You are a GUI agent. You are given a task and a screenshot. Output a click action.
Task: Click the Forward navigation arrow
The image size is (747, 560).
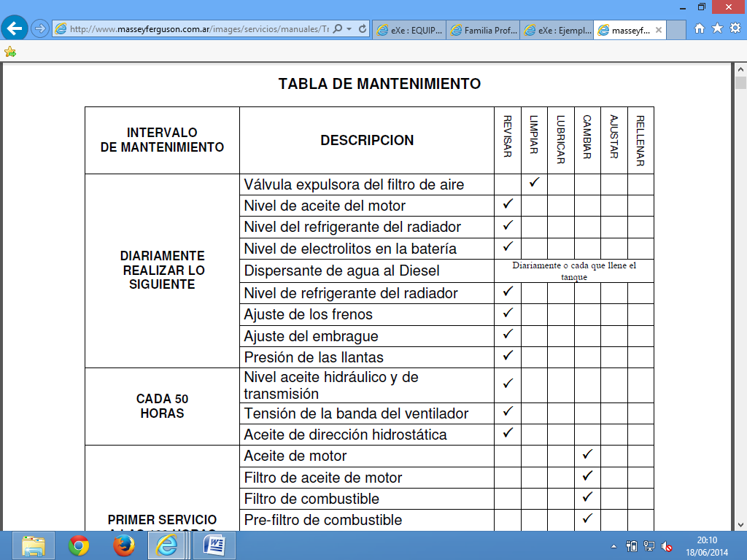40,29
